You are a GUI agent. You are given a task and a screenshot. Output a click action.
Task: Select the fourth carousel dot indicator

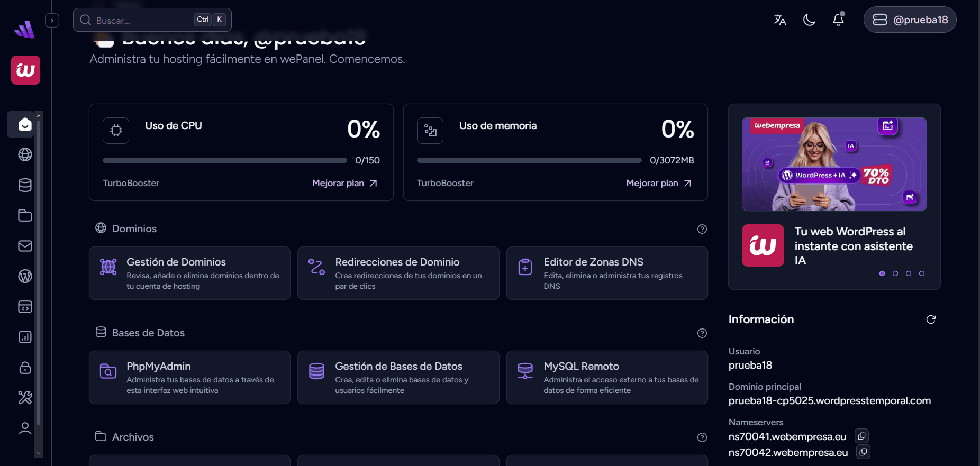(x=922, y=273)
